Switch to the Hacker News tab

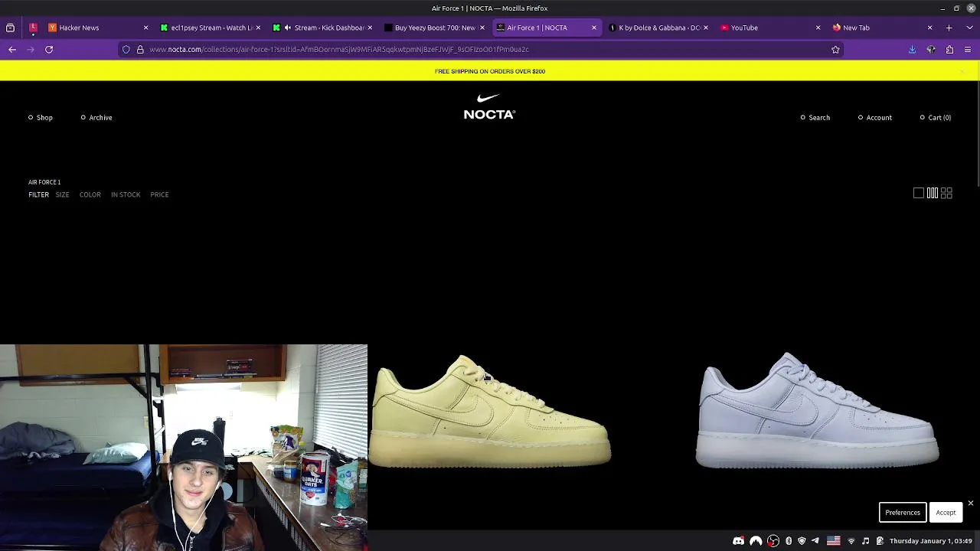tap(98, 28)
